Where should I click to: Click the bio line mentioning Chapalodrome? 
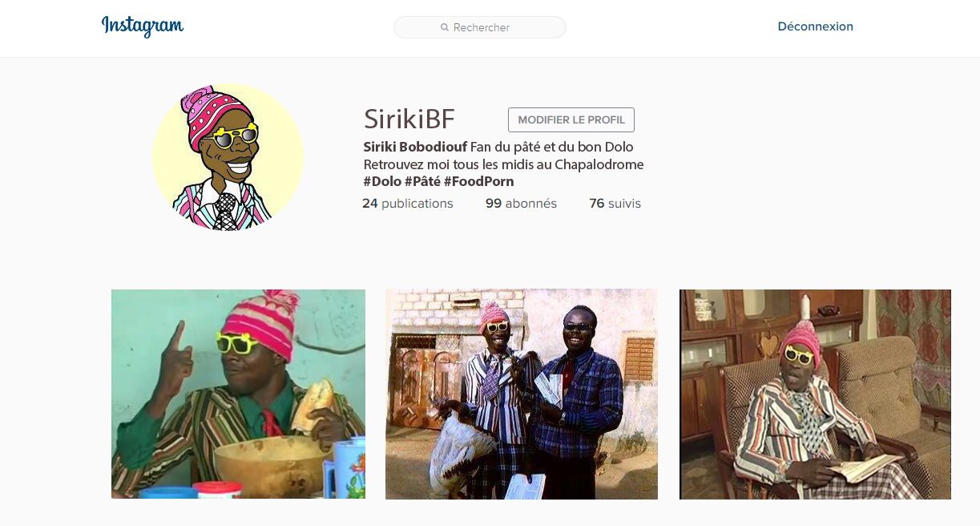(503, 164)
